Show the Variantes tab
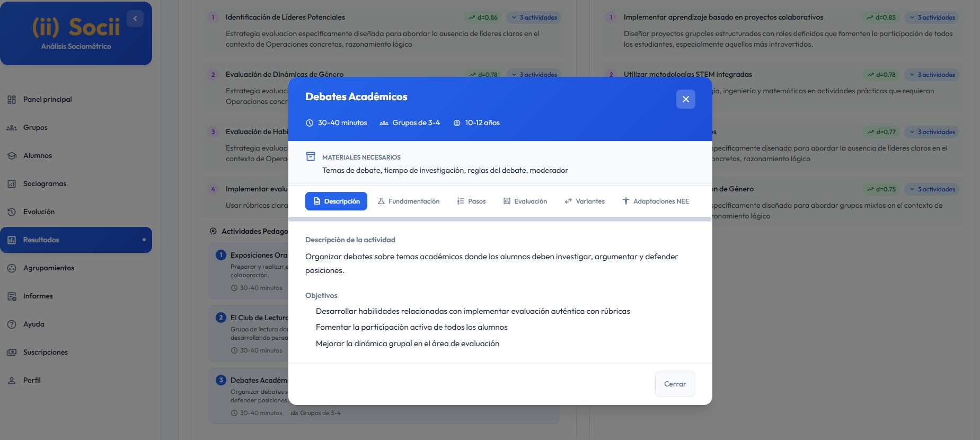This screenshot has height=440, width=980. (585, 201)
